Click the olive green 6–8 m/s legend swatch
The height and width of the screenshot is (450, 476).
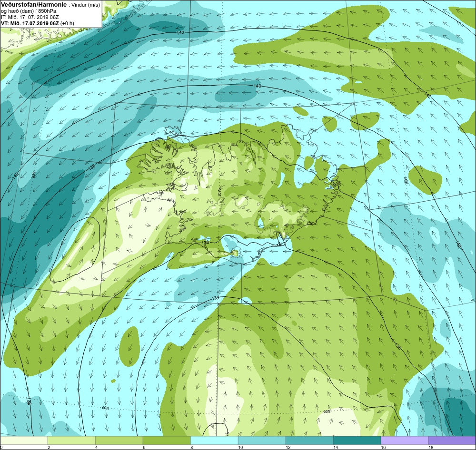(167, 440)
